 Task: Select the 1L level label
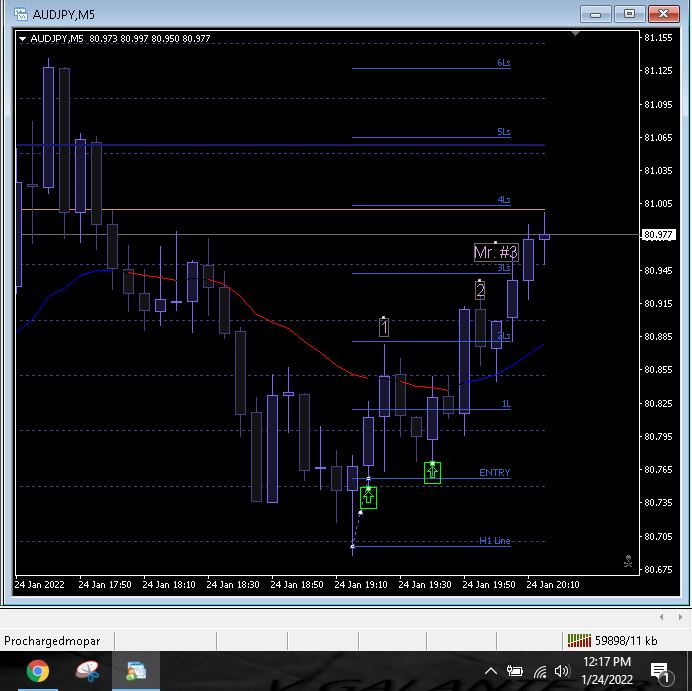point(506,404)
